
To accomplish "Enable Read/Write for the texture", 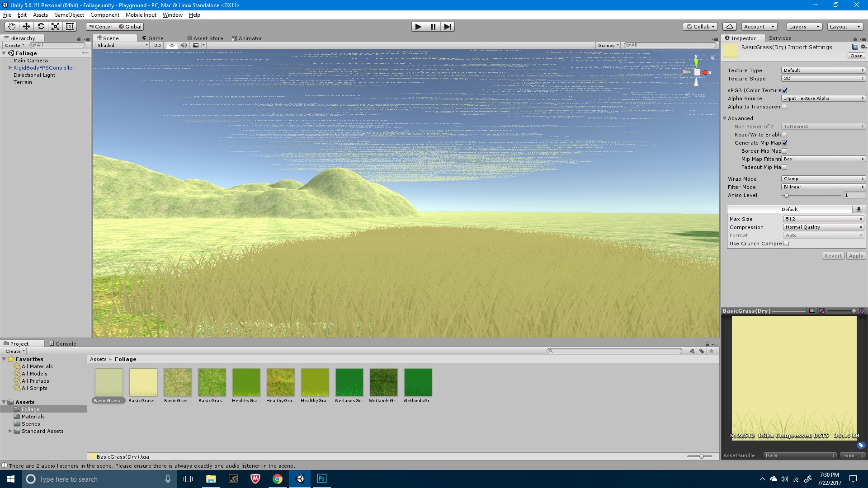I will click(x=785, y=134).
